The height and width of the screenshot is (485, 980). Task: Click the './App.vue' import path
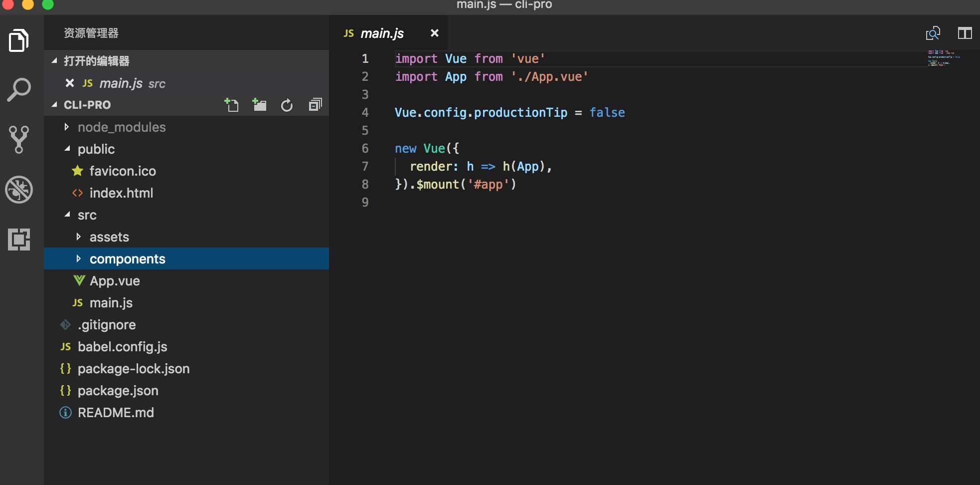pyautogui.click(x=549, y=76)
